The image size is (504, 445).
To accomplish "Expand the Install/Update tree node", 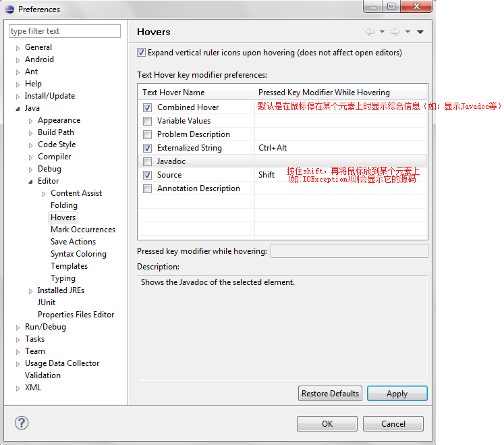I will coord(18,97).
